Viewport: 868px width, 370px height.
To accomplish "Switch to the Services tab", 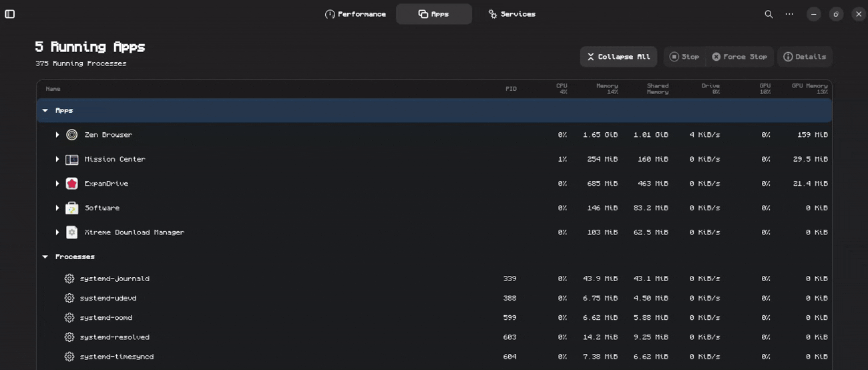I will [x=511, y=14].
